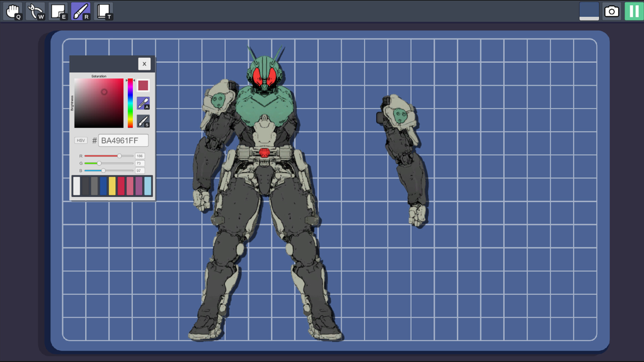
Task: Move the R channel slider handle
Action: pyautogui.click(x=120, y=156)
